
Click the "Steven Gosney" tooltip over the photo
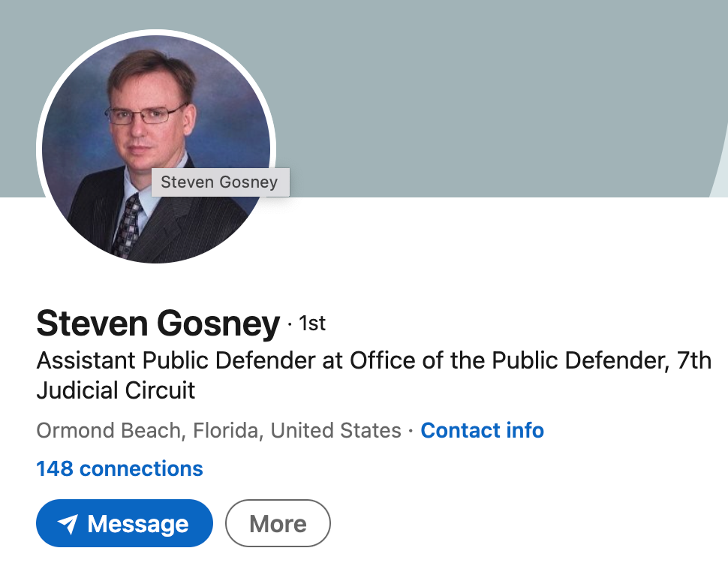(x=219, y=182)
